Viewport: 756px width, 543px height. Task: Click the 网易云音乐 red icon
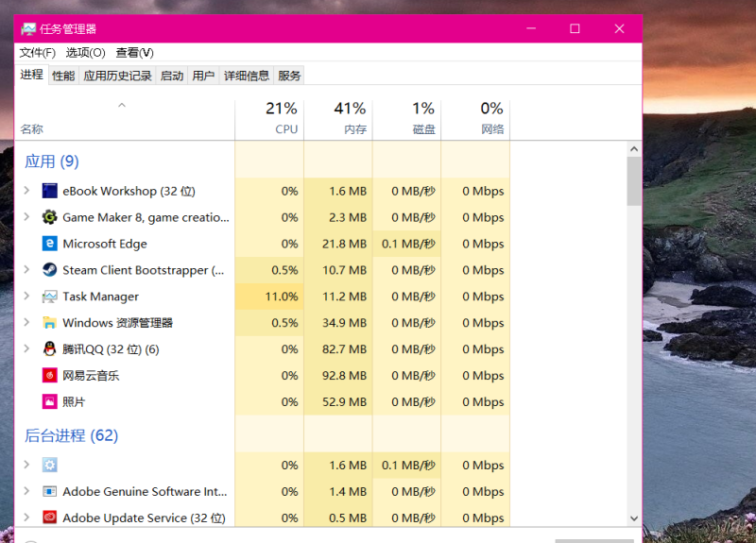[x=50, y=375]
